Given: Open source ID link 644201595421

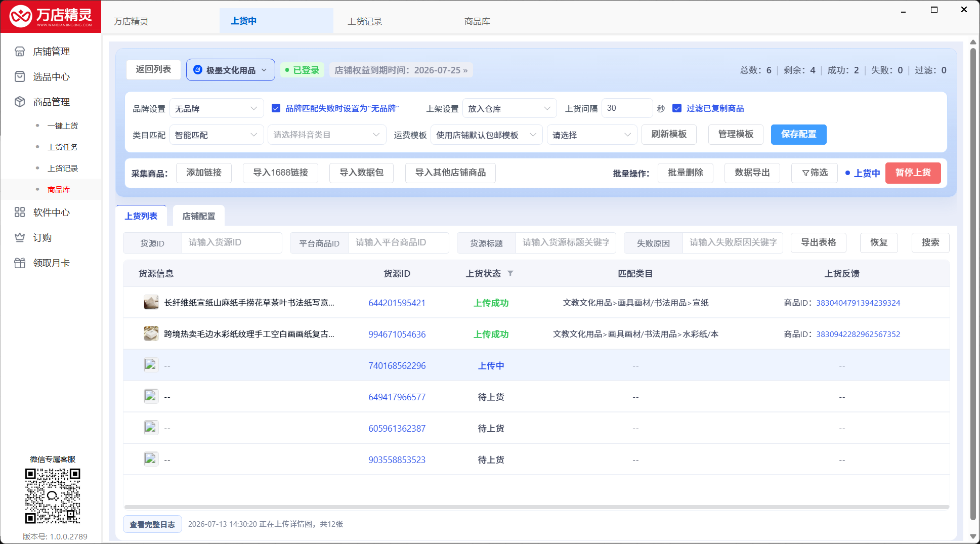Looking at the screenshot, I should point(397,303).
